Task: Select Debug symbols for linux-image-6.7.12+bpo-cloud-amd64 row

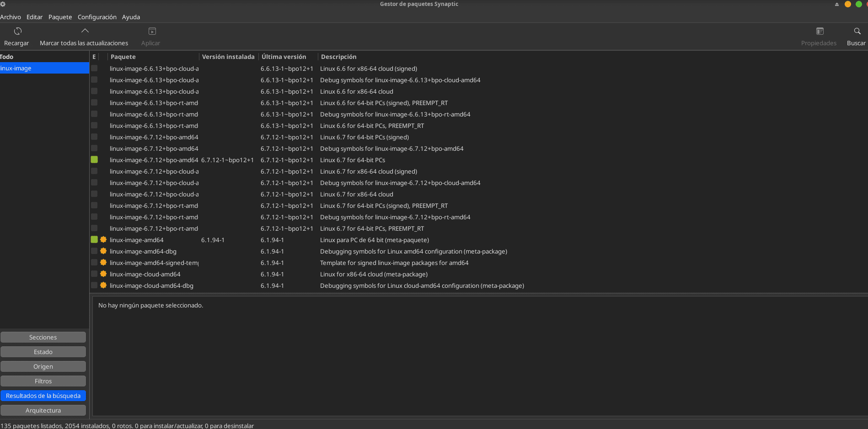Action: tap(479, 183)
